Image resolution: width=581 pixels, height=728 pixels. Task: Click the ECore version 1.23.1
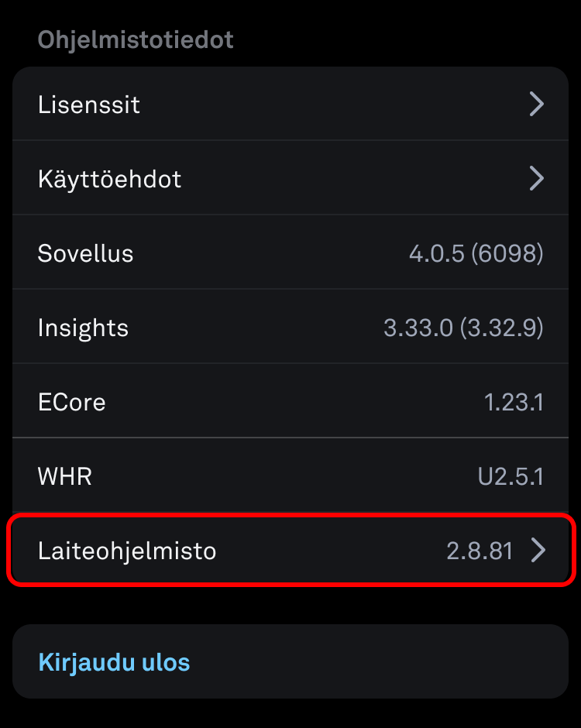514,403
